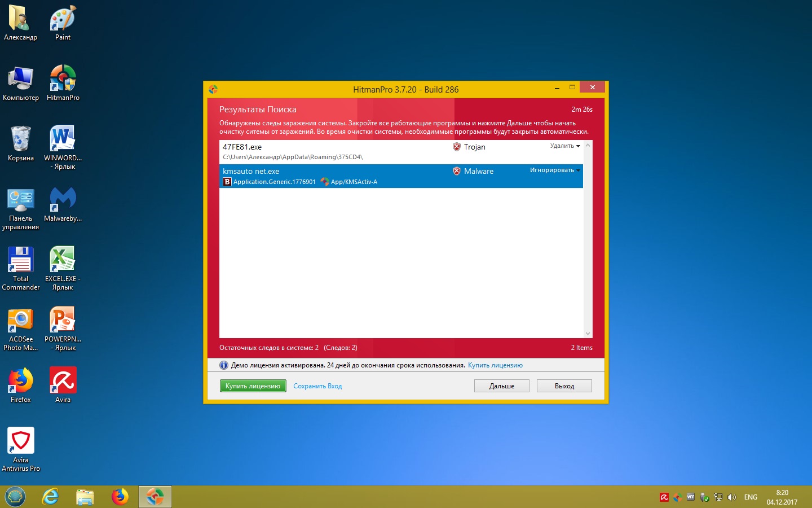Open Avira icon in system tray
The image size is (812, 508).
click(x=664, y=497)
